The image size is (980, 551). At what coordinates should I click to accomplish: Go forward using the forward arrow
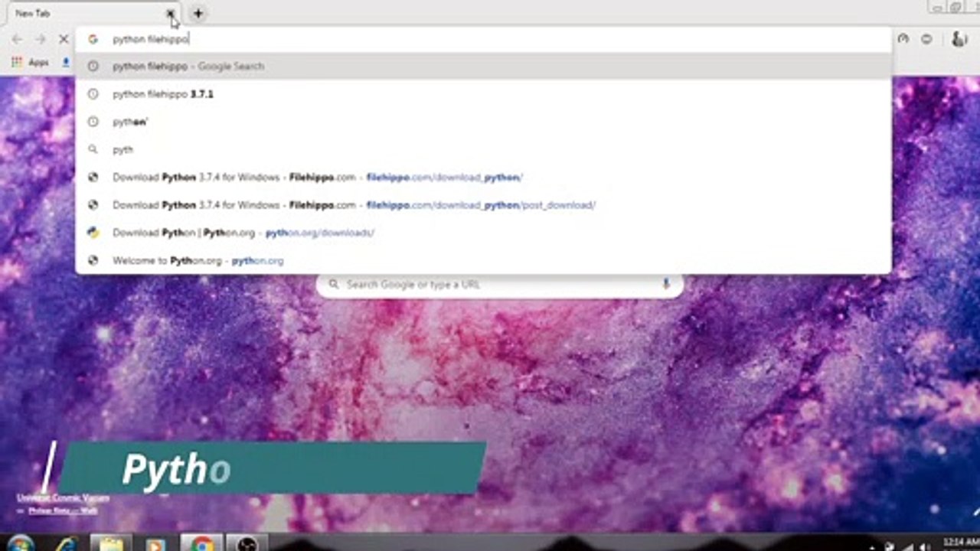pyautogui.click(x=40, y=39)
